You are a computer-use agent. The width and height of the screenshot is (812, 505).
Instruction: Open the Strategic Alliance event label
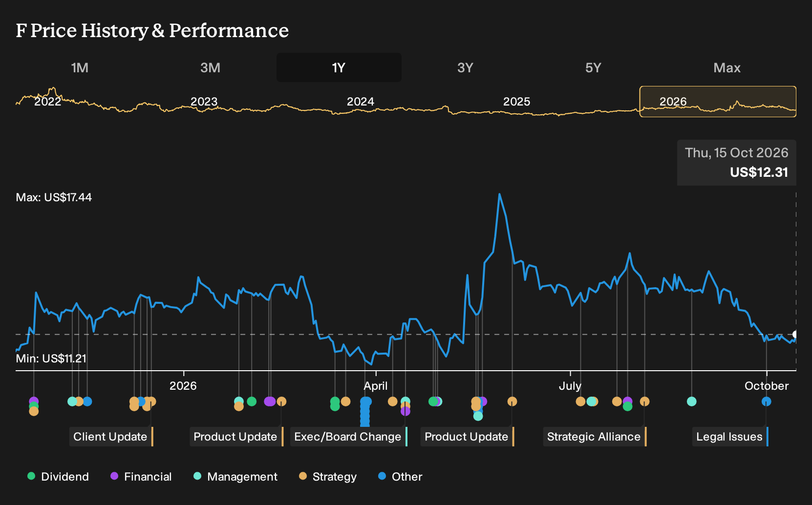pyautogui.click(x=595, y=437)
